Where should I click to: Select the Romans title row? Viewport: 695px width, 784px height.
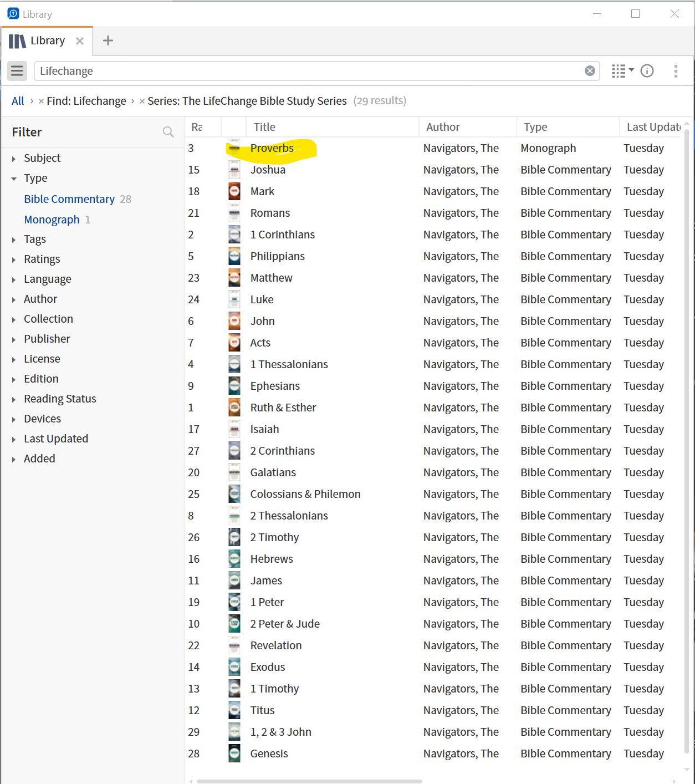coord(270,213)
